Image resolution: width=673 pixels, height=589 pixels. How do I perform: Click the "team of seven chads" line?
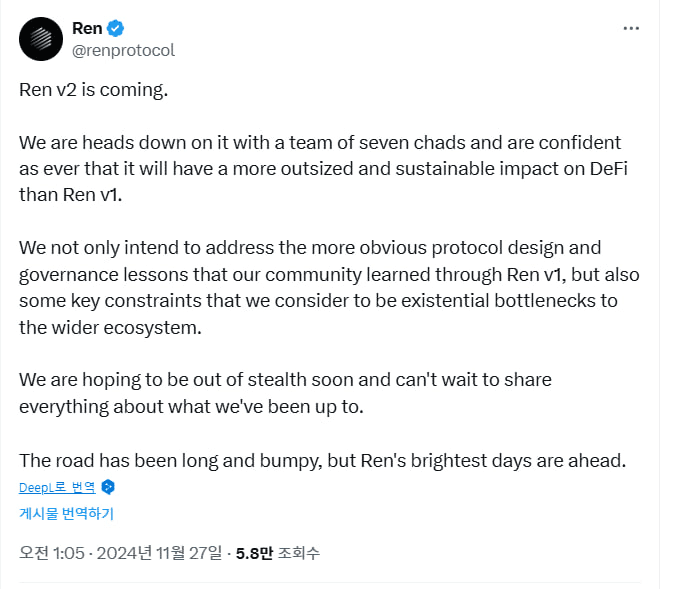coord(320,143)
